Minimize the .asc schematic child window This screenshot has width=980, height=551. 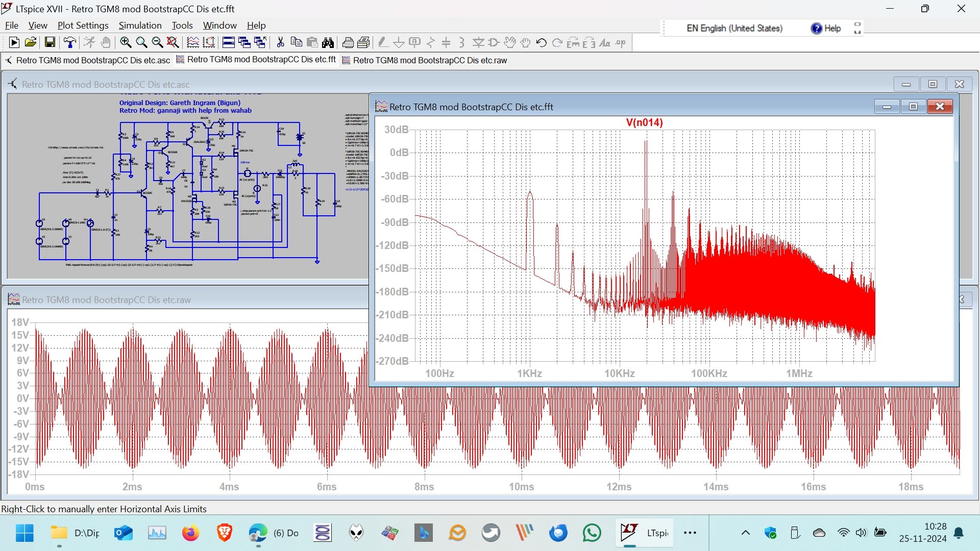[x=906, y=84]
